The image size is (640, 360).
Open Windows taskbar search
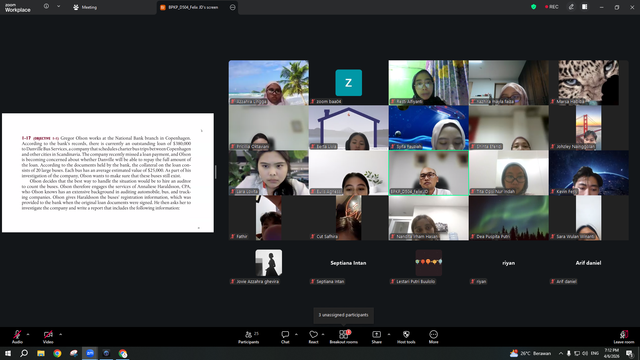tap(24, 353)
